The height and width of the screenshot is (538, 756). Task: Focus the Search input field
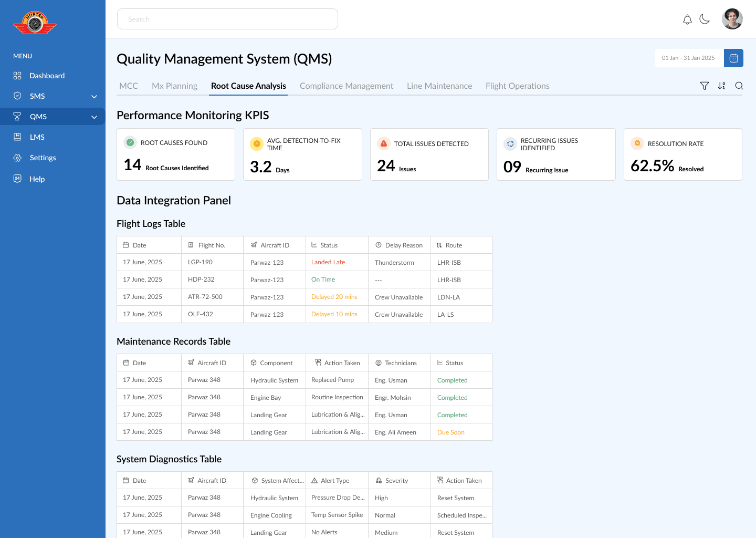[227, 19]
